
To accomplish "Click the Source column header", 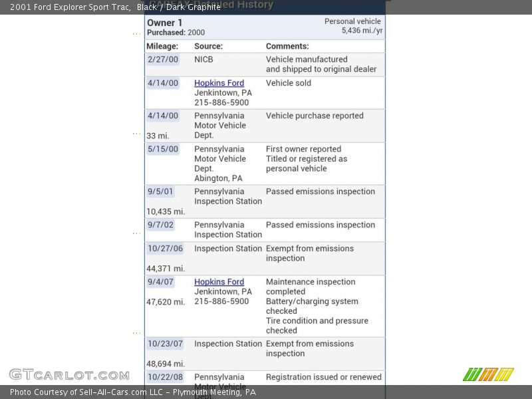I will tap(208, 47).
